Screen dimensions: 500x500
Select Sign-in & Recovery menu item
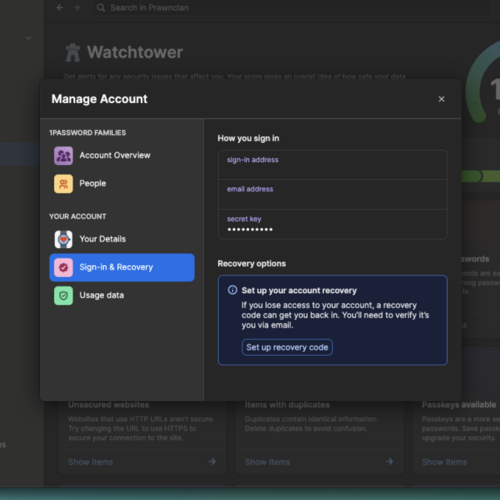tap(122, 267)
